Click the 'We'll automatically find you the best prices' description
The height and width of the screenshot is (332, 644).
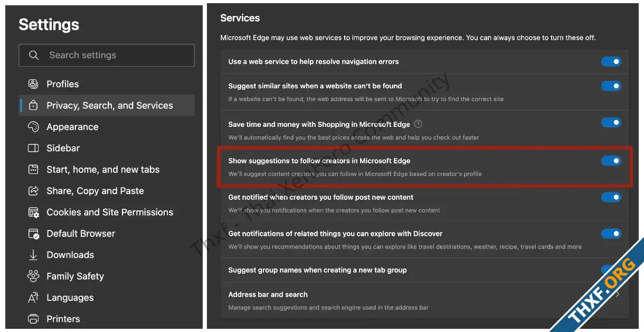point(354,137)
